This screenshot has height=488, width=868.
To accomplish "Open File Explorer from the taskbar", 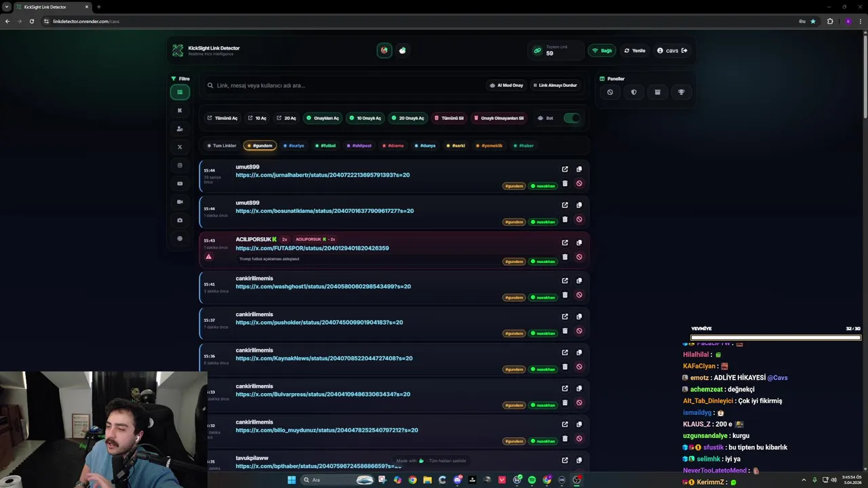I will (427, 480).
